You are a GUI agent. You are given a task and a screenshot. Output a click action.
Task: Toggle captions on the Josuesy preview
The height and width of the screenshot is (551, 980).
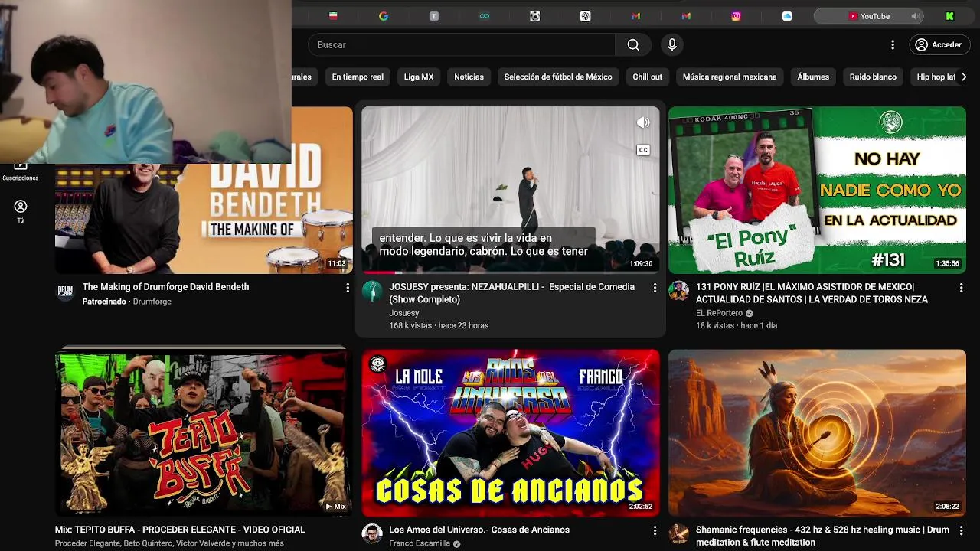click(643, 150)
